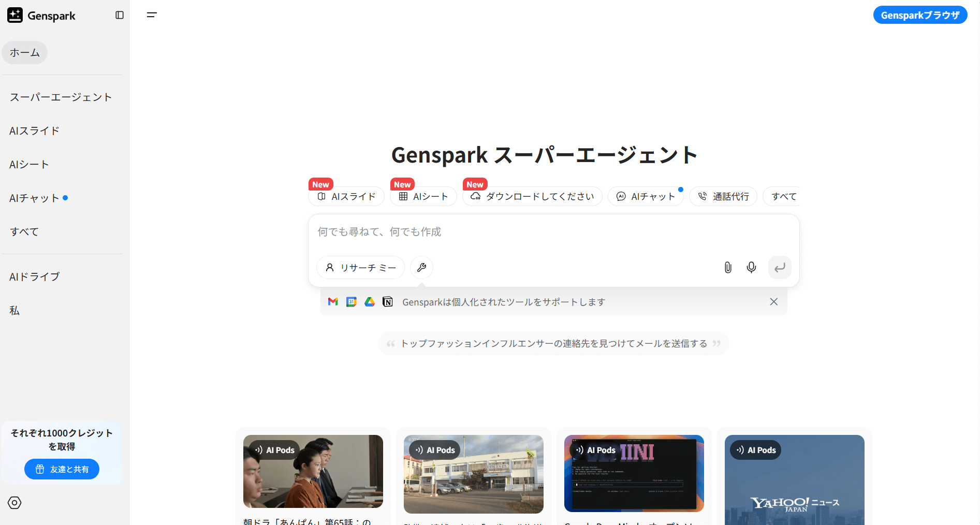Open スーパーエージェント from sidebar

click(x=61, y=97)
